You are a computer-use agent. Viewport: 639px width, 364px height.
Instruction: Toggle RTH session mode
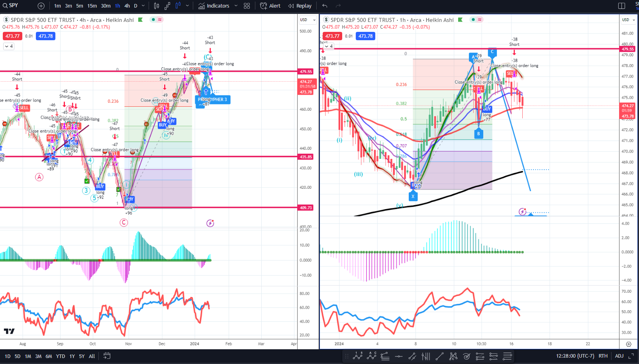pyautogui.click(x=603, y=356)
